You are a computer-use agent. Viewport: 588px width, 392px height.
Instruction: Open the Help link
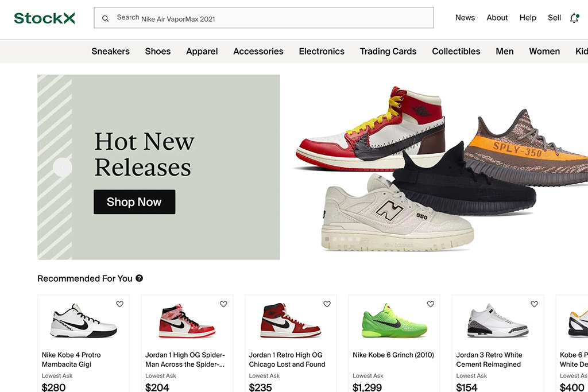coord(528,18)
